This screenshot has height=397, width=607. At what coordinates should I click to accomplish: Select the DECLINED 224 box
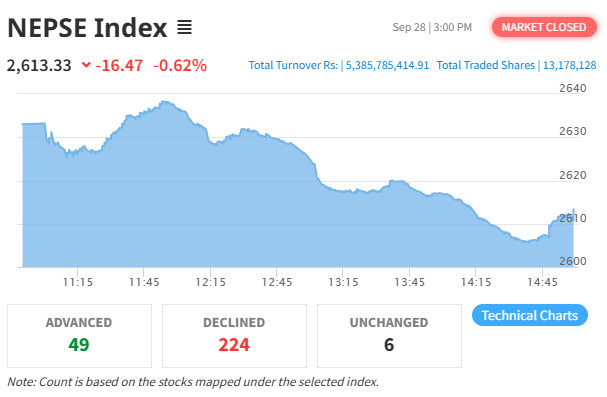click(234, 335)
